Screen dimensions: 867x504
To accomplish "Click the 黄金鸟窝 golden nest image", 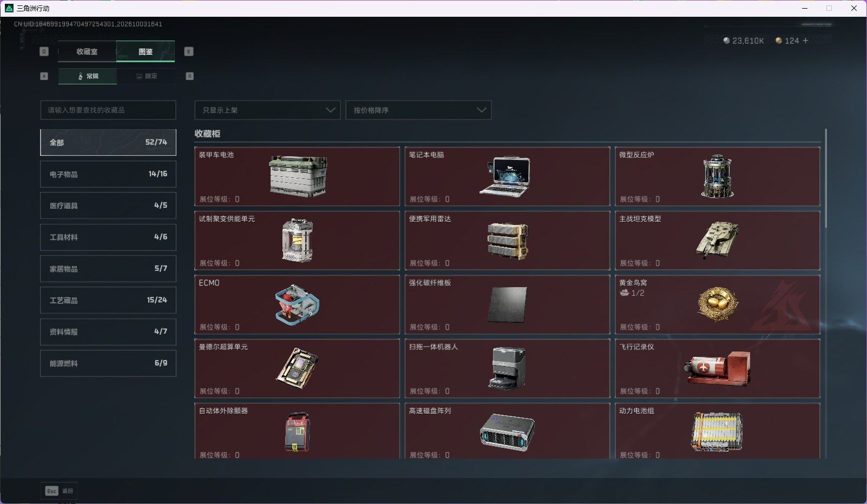I will [x=717, y=304].
